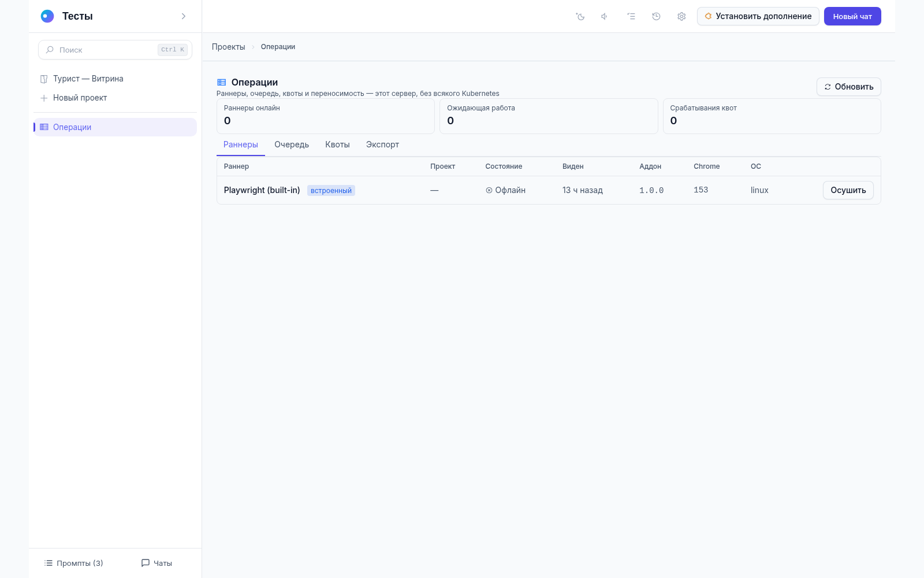Expand the Тесты workspace chevron
Image resolution: width=924 pixels, height=578 pixels.
(184, 16)
